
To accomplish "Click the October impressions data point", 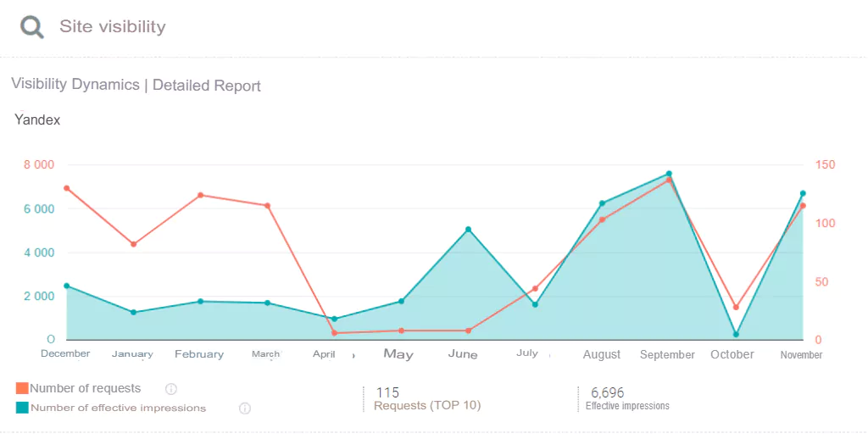I will click(x=736, y=335).
